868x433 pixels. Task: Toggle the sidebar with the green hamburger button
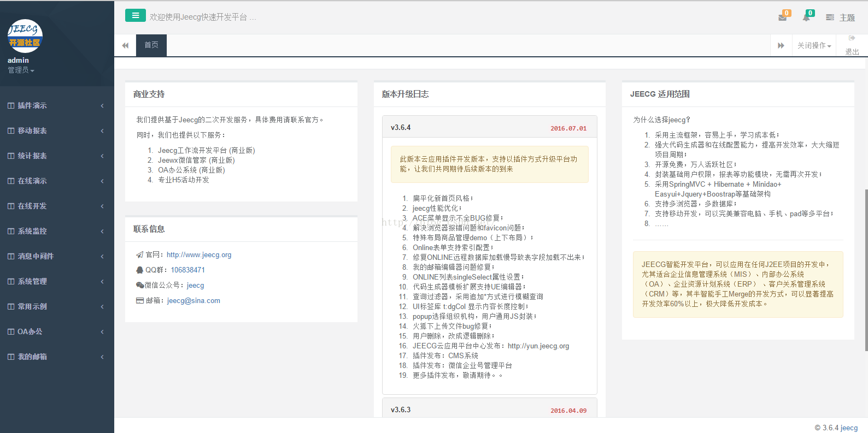click(x=135, y=15)
